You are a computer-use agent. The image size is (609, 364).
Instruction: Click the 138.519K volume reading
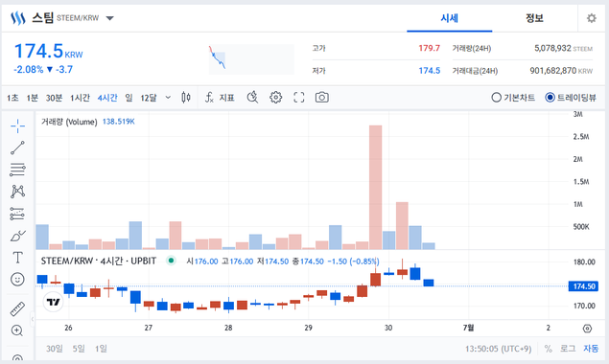119,122
